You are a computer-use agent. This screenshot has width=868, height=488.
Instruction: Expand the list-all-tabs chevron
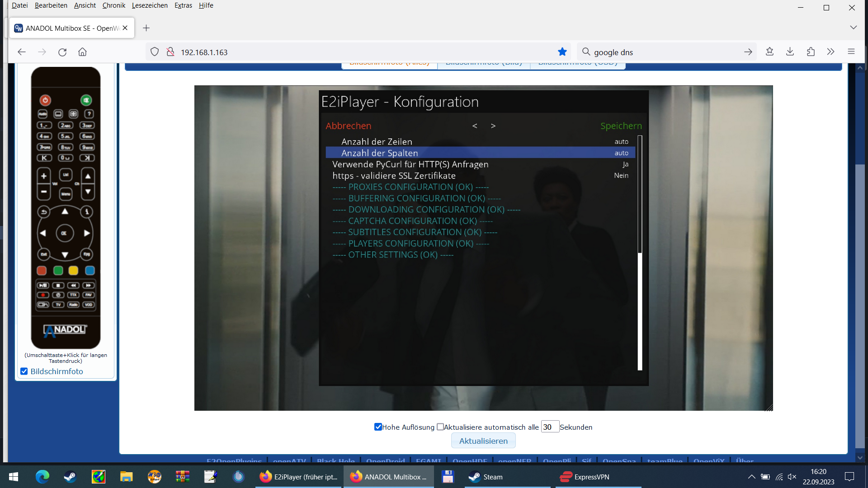point(853,28)
